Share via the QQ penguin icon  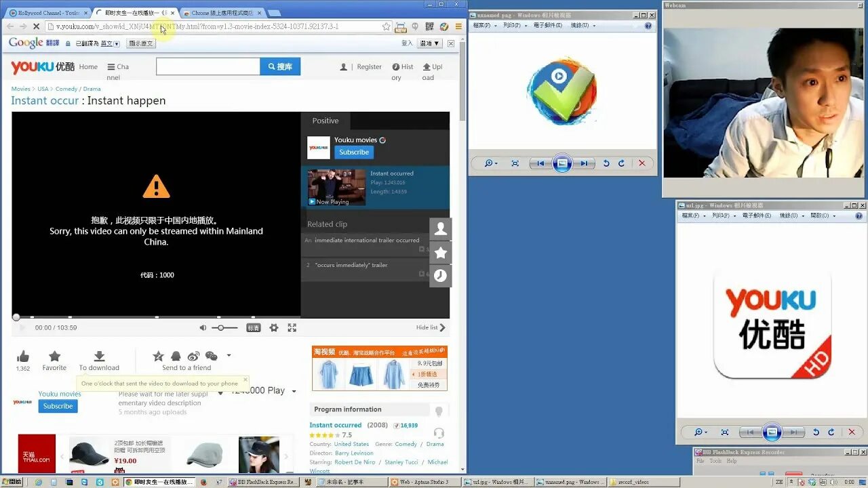[x=176, y=357]
